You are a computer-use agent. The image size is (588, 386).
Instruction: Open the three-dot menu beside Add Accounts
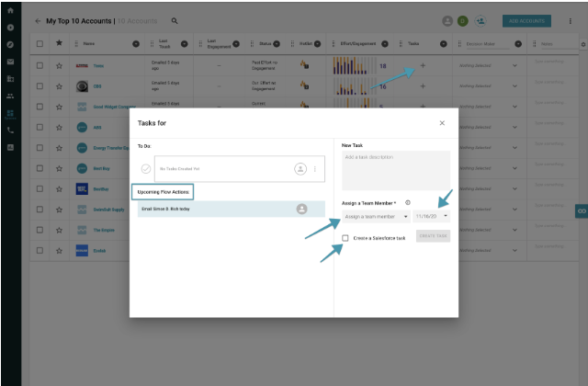(x=570, y=21)
